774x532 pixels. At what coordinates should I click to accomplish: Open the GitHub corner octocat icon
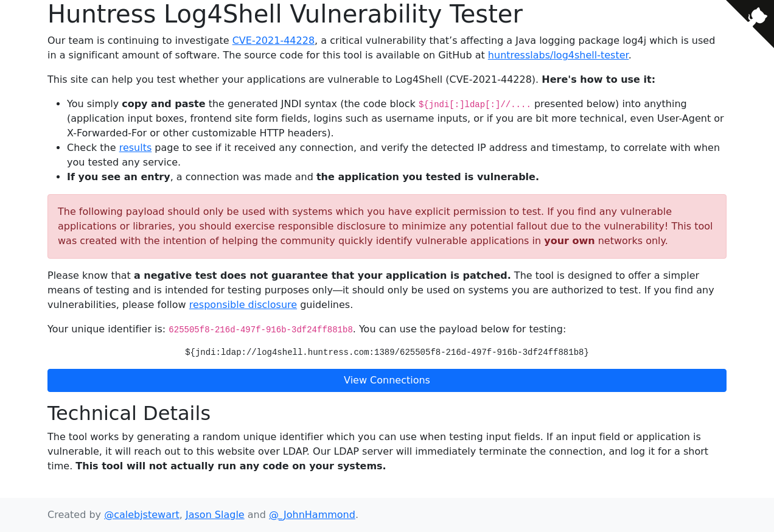tap(758, 16)
